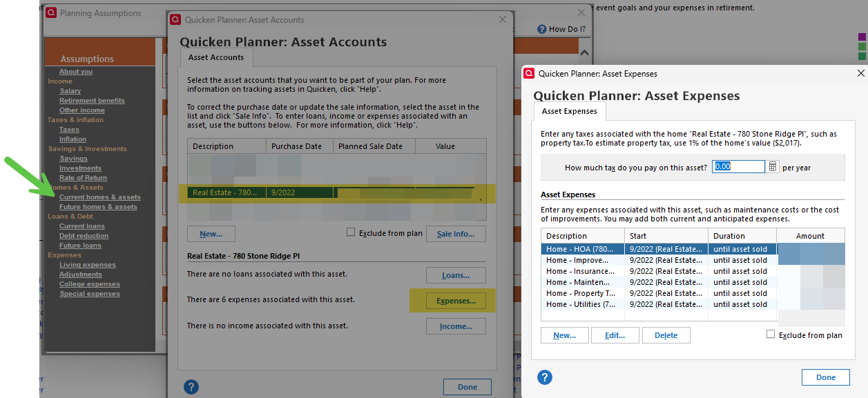Select the Asset Accounts tab
Viewport: 868px width, 398px height.
(216, 57)
